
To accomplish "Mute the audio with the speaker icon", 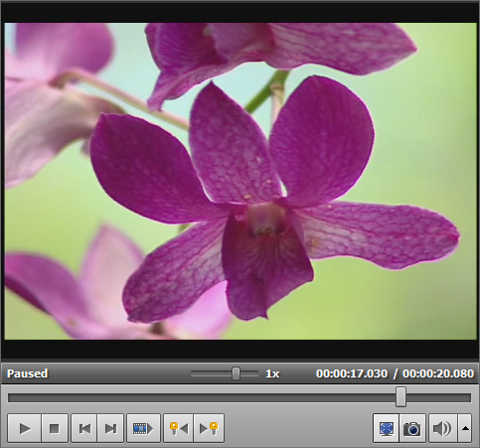I will (443, 428).
